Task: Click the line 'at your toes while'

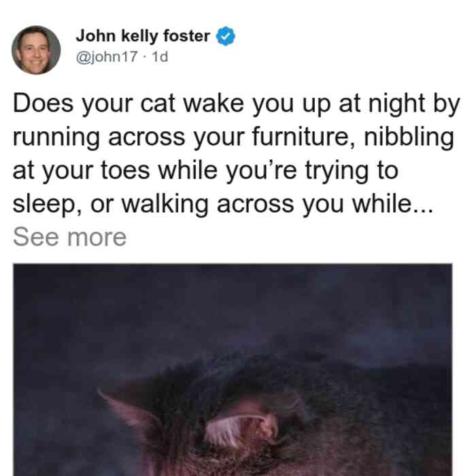Action: point(115,170)
